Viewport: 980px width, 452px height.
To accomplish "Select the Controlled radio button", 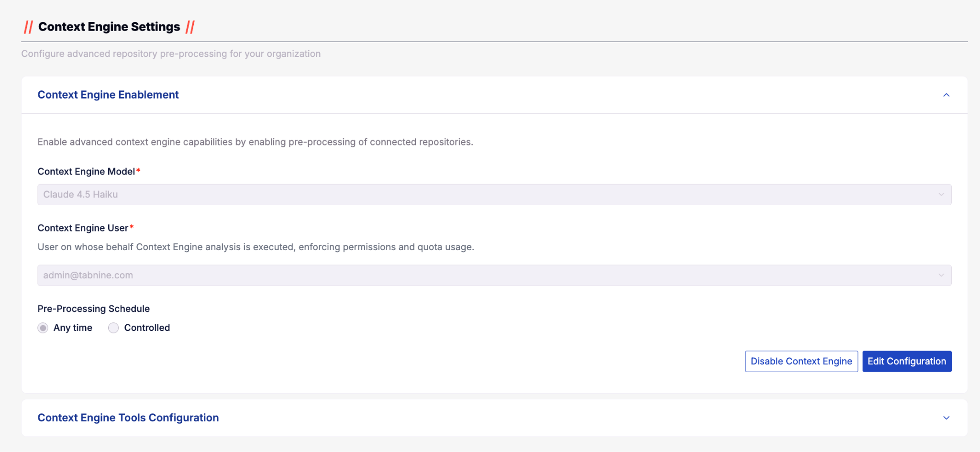I will coord(113,328).
